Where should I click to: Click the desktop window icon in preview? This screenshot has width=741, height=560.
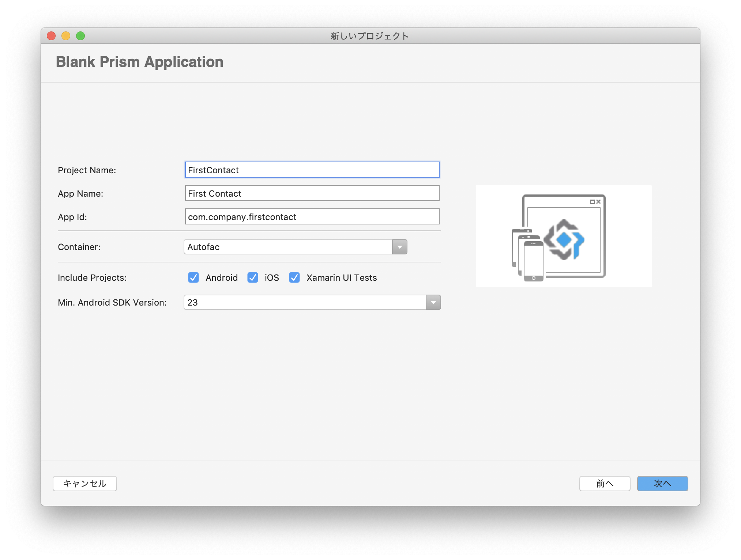point(591,202)
